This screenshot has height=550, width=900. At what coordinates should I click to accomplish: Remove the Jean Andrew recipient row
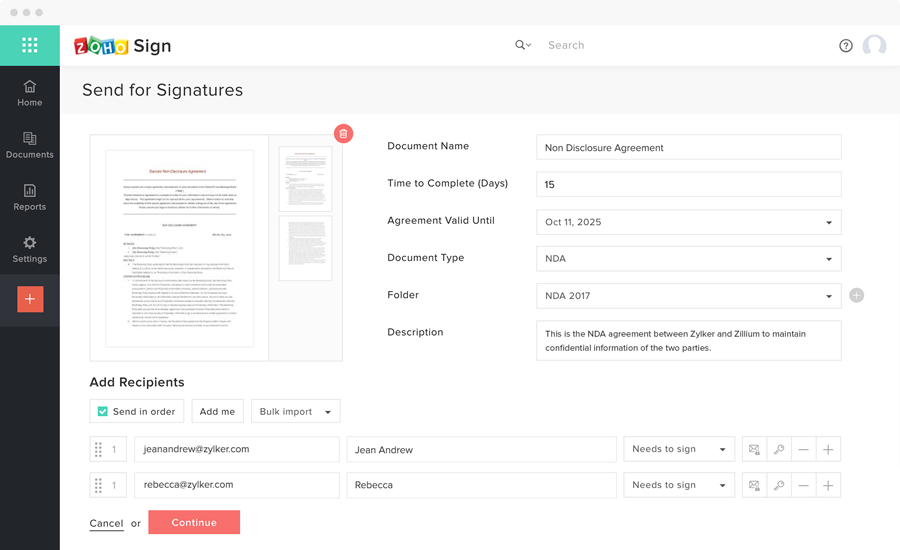point(803,450)
